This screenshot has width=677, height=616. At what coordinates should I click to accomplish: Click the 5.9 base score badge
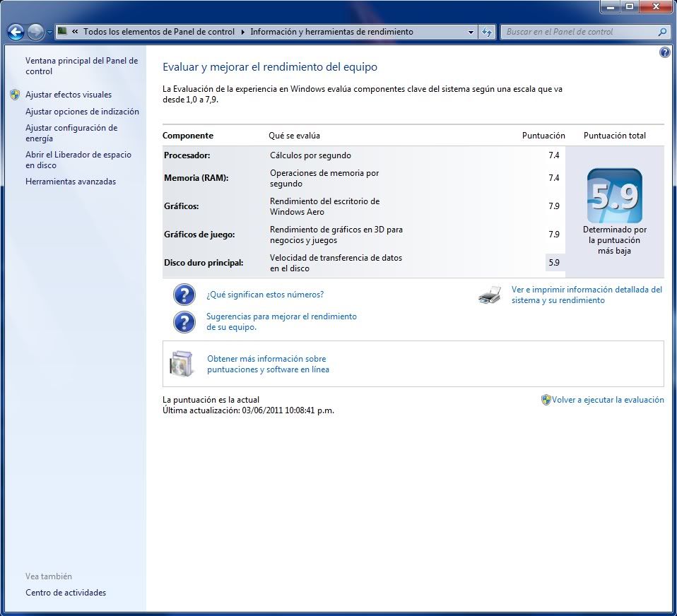pos(614,196)
